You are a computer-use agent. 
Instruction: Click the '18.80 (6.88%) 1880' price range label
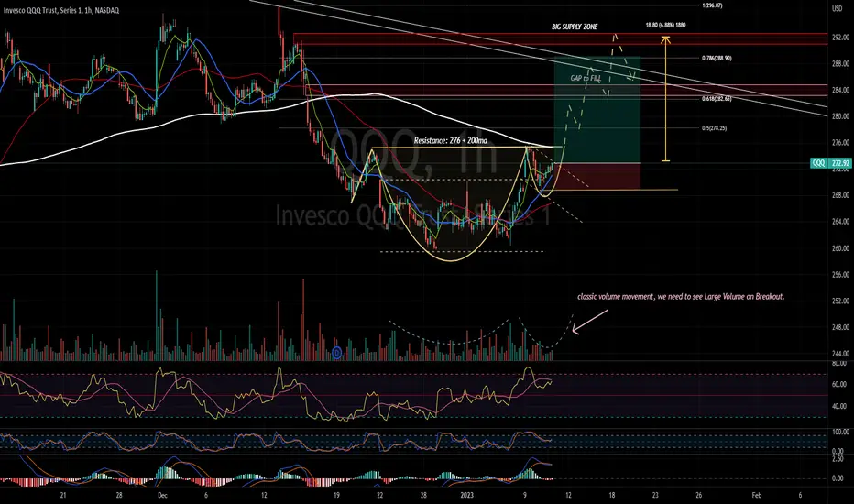tap(665, 25)
